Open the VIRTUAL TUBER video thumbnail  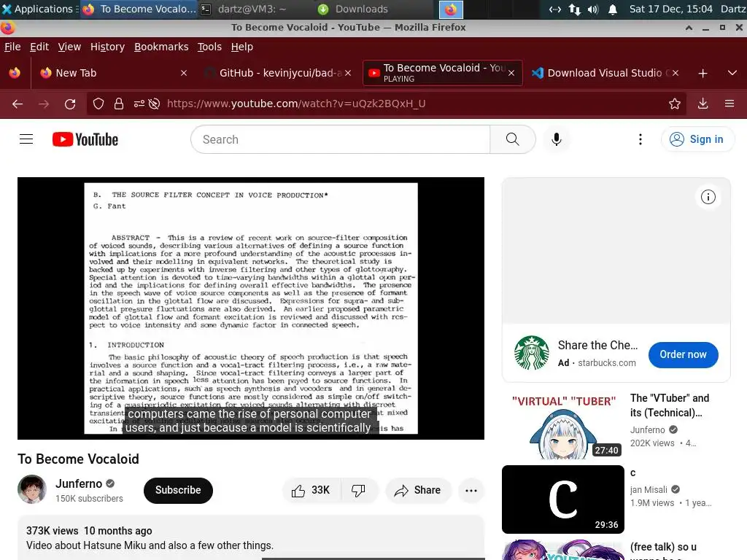(563, 425)
